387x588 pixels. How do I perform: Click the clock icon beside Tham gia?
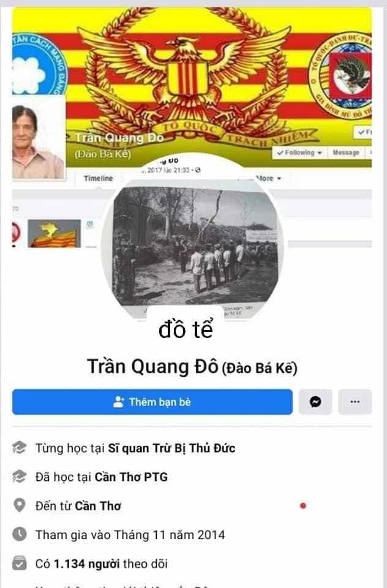[x=19, y=534]
